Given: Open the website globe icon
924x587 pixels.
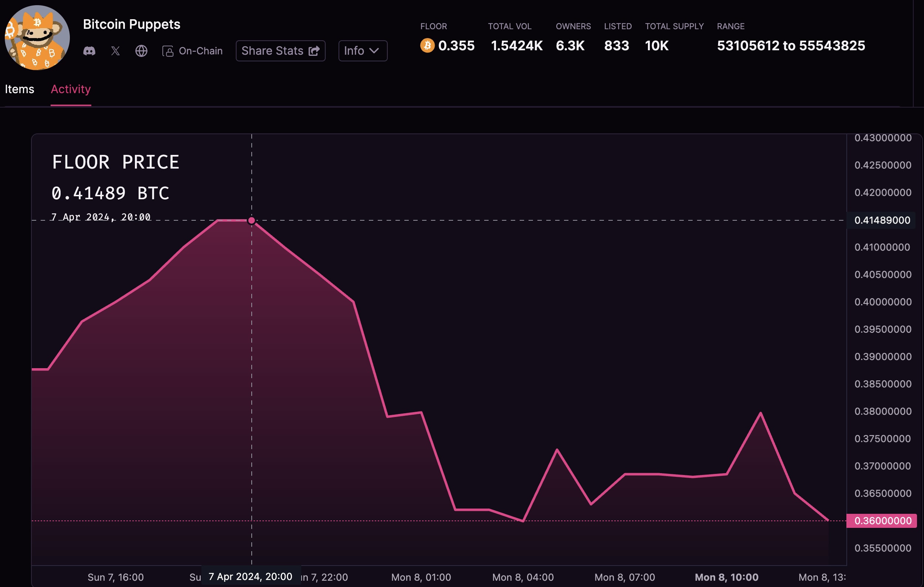Looking at the screenshot, I should pos(141,51).
